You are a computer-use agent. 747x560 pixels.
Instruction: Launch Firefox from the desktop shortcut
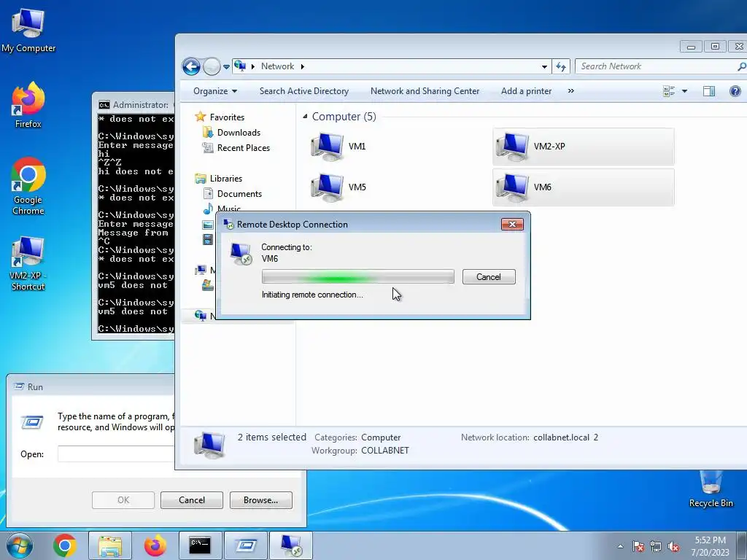click(x=28, y=105)
